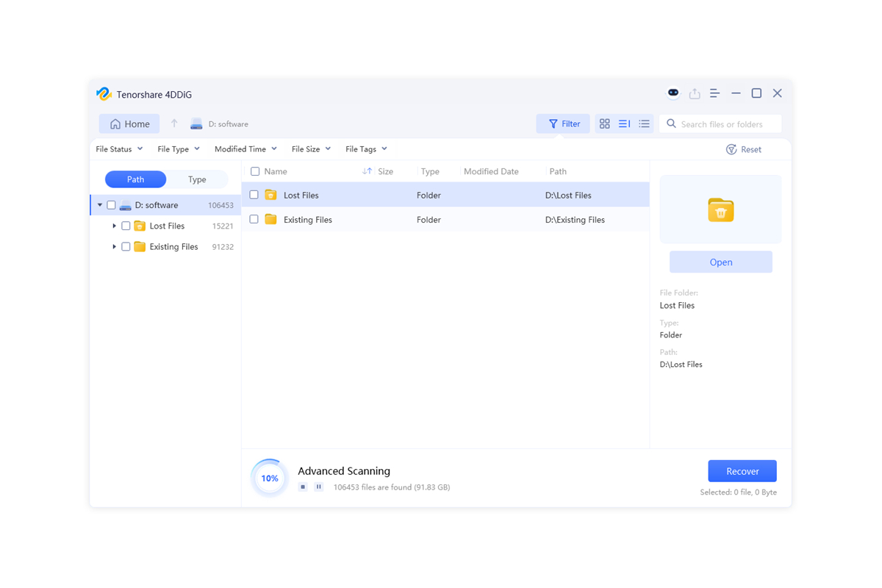Switch to detailed list view
The width and height of the screenshot is (882, 588).
point(624,123)
